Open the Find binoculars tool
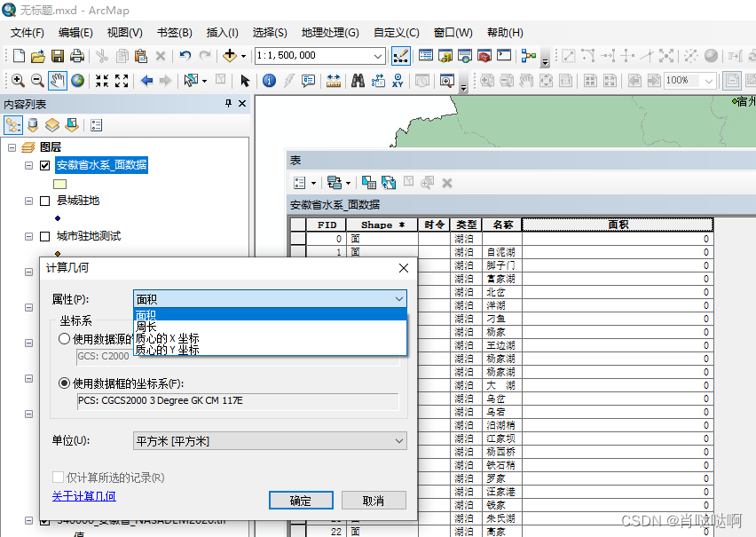 (x=358, y=81)
